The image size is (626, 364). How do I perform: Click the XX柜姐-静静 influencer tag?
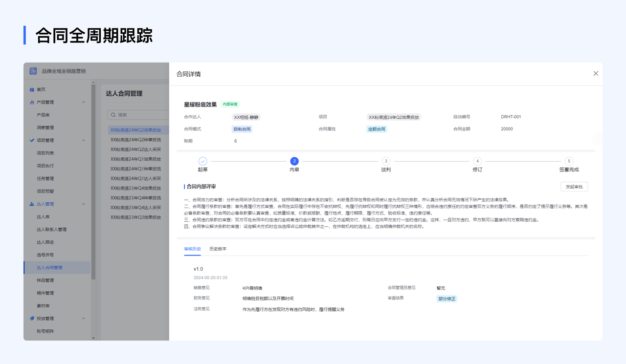point(246,117)
